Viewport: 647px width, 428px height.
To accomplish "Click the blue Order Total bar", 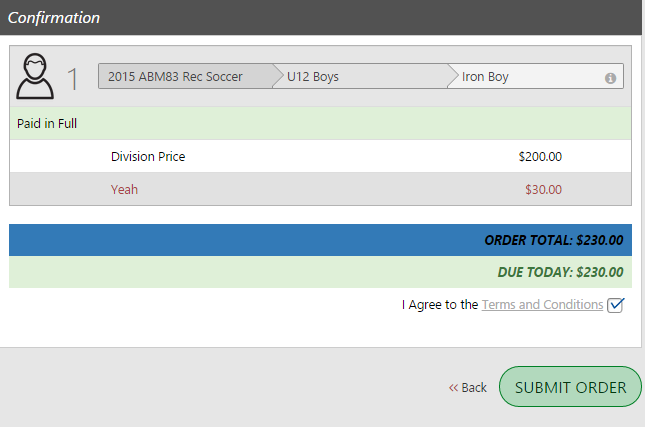I will [x=320, y=240].
